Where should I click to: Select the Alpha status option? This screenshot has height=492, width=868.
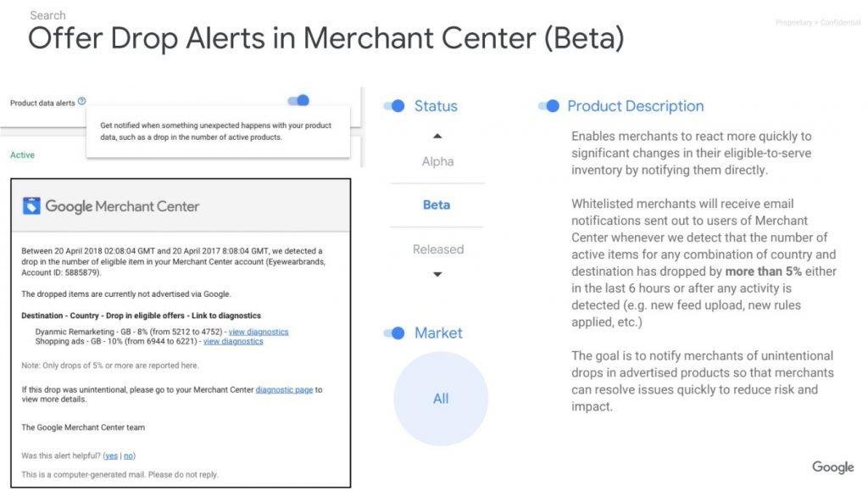(x=437, y=162)
